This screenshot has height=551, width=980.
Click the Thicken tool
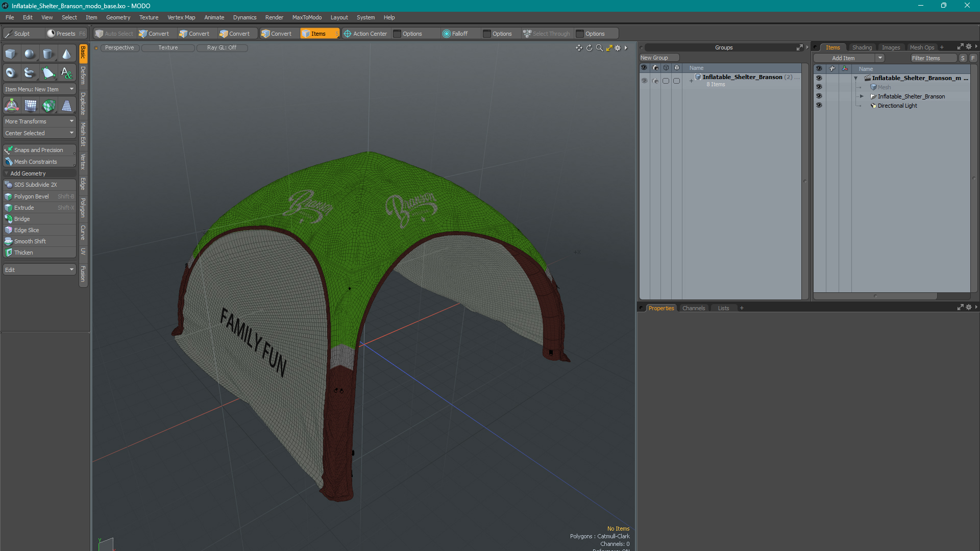pos(39,253)
